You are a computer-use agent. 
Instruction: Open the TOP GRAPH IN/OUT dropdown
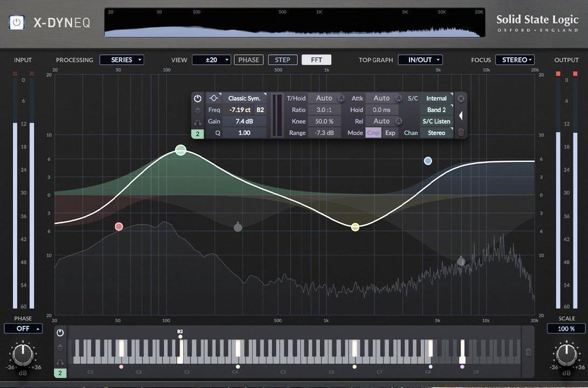(420, 59)
